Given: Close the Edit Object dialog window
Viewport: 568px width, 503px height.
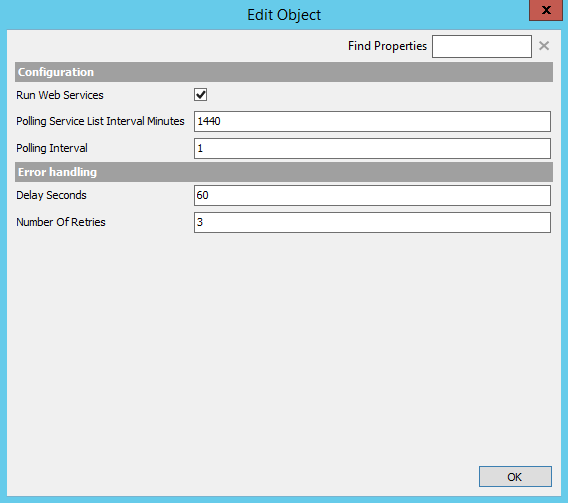Looking at the screenshot, I should point(546,10).
